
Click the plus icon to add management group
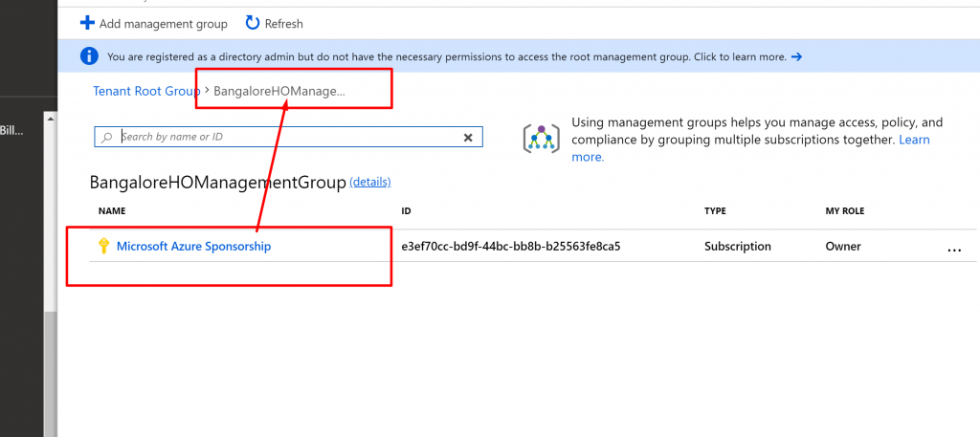(87, 22)
